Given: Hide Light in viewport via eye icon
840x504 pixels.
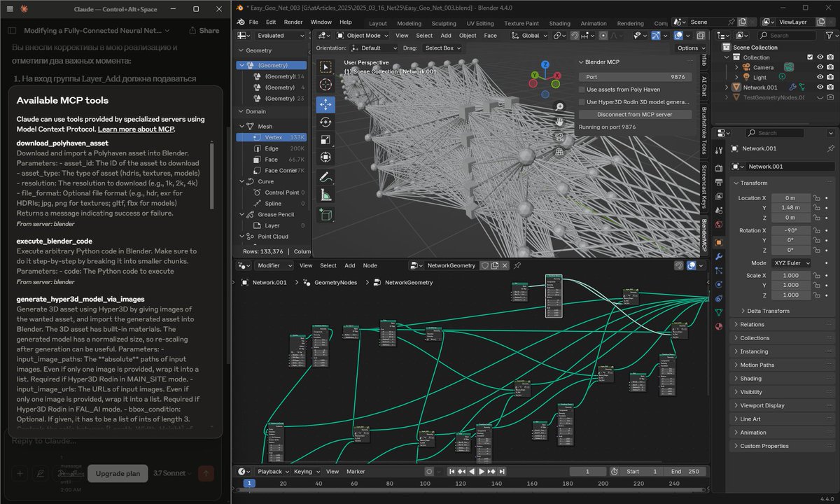Looking at the screenshot, I should 820,77.
